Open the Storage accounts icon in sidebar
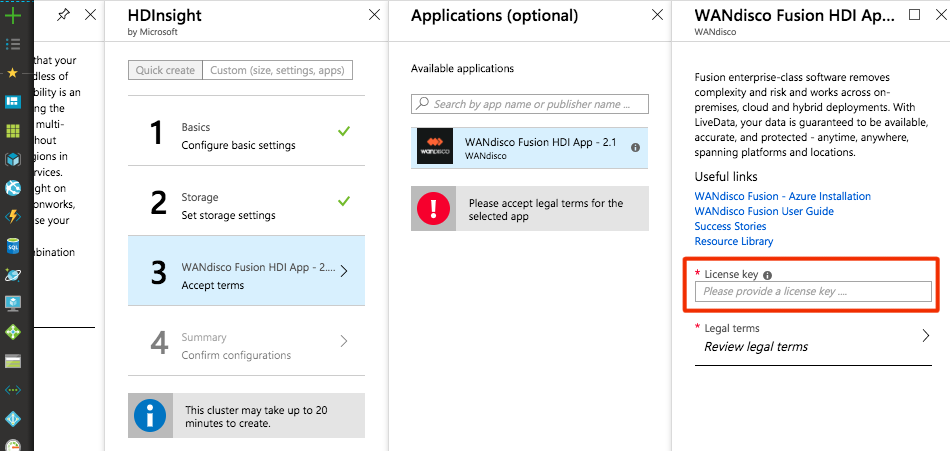 13,361
